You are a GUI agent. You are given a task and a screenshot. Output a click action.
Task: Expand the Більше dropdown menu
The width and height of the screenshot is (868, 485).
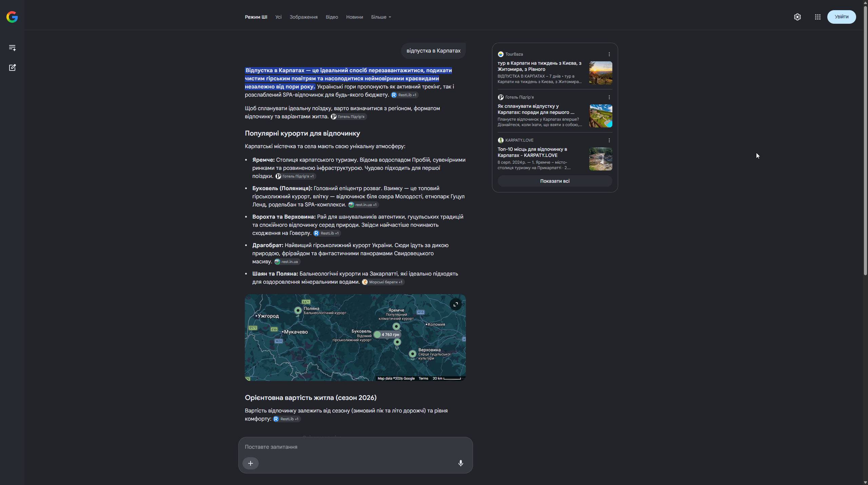pyautogui.click(x=381, y=17)
